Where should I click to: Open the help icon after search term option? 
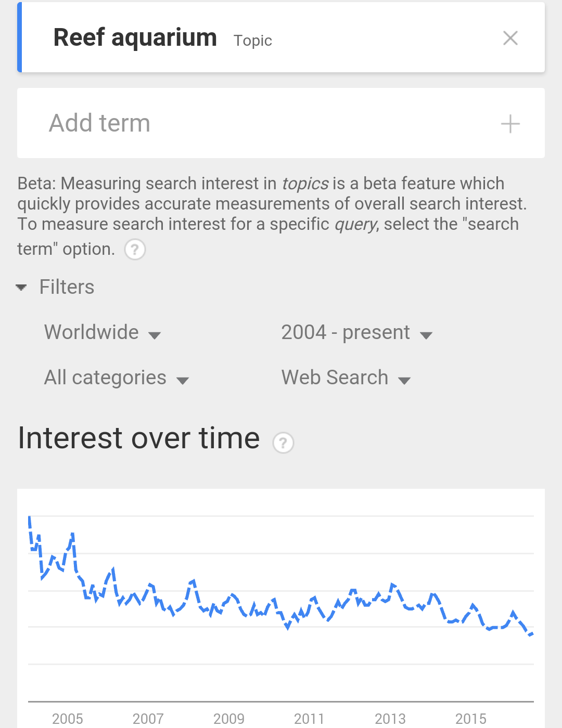(135, 250)
